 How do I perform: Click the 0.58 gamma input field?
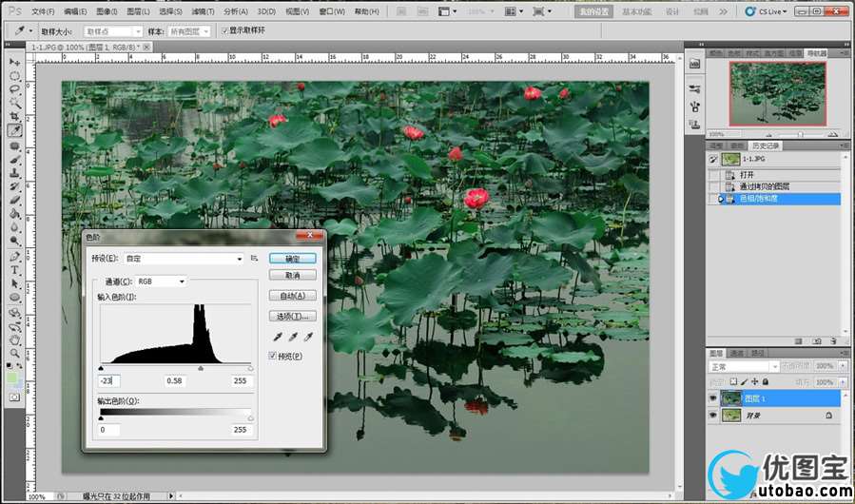click(174, 380)
